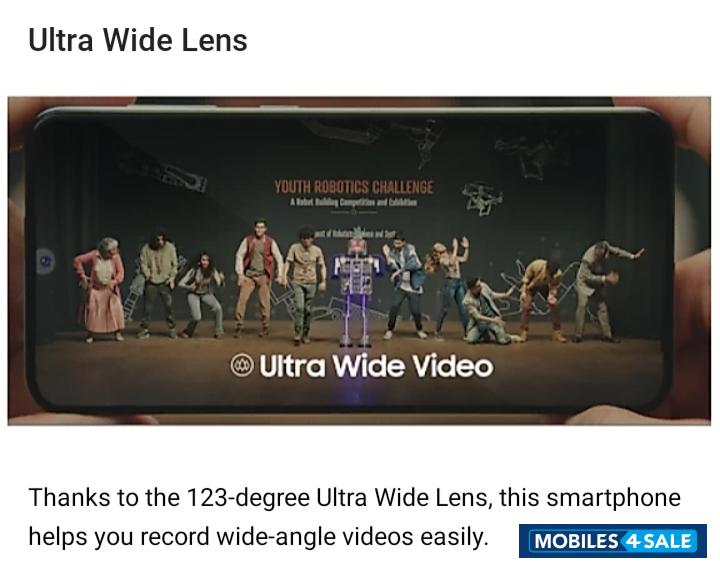
Task: Click the '4' arrow emblem in the Mobiles4Sale logo
Action: [x=632, y=541]
